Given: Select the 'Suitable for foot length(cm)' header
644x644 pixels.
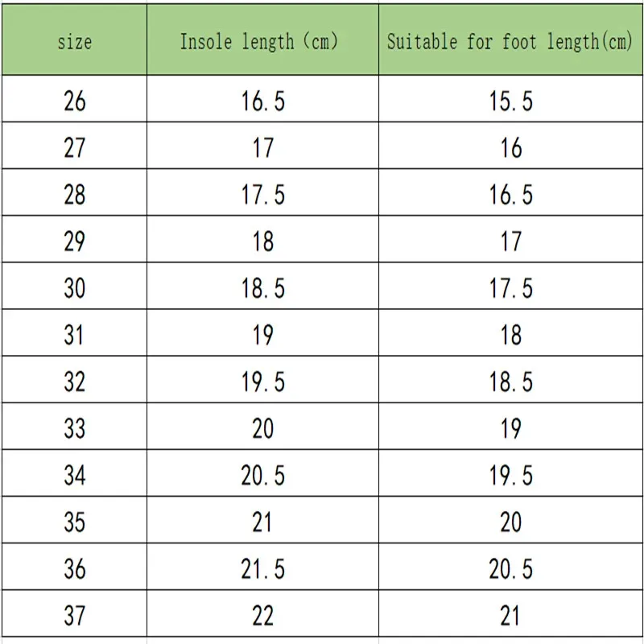Looking at the screenshot, I should click(x=510, y=39).
